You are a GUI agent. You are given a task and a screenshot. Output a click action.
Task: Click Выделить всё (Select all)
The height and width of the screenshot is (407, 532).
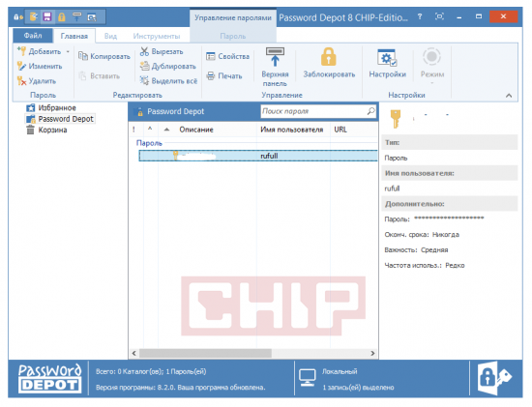coord(168,81)
